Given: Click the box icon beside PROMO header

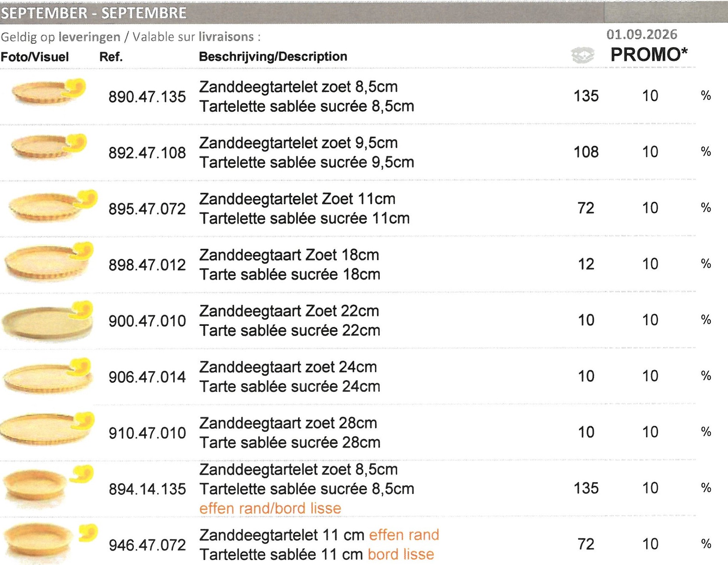Looking at the screenshot, I should (x=583, y=55).
